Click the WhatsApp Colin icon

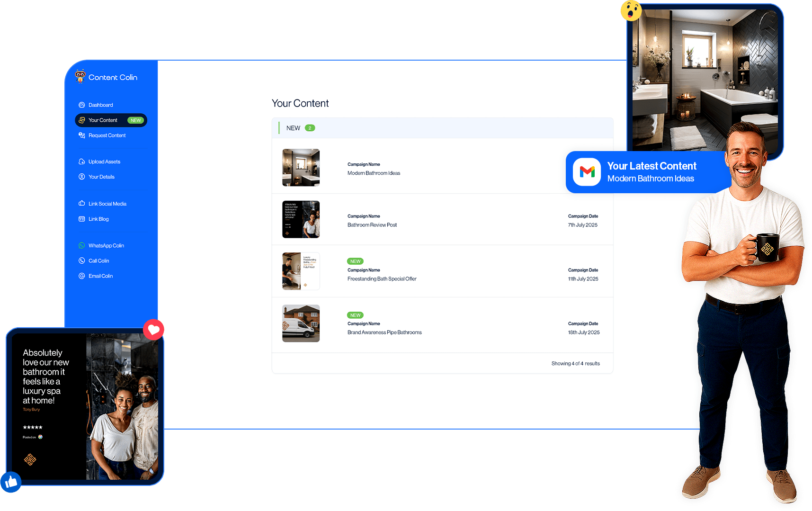coord(82,246)
